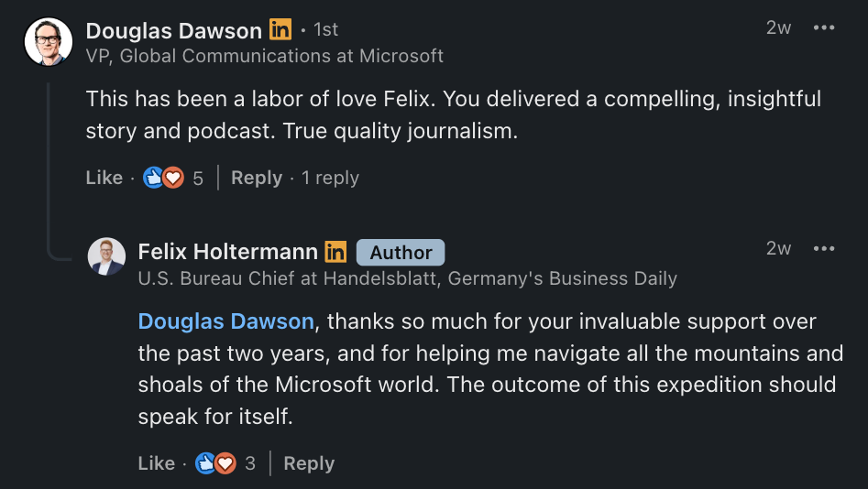
Task: Reply to Felix Holtermann's comment
Action: pos(309,463)
